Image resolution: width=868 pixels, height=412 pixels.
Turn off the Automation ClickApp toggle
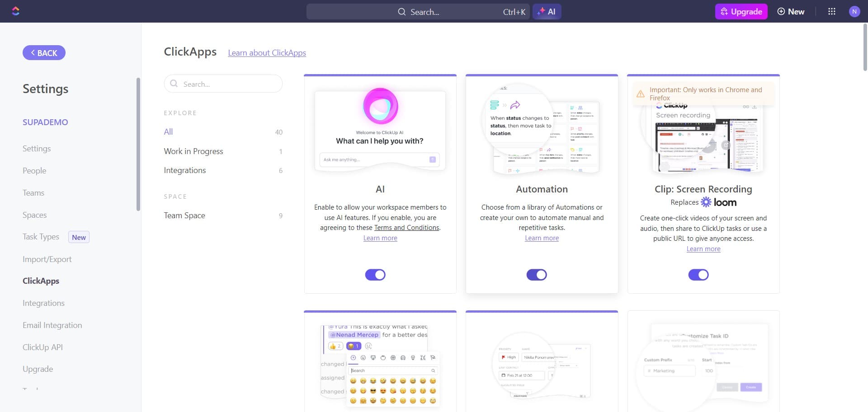coord(537,274)
